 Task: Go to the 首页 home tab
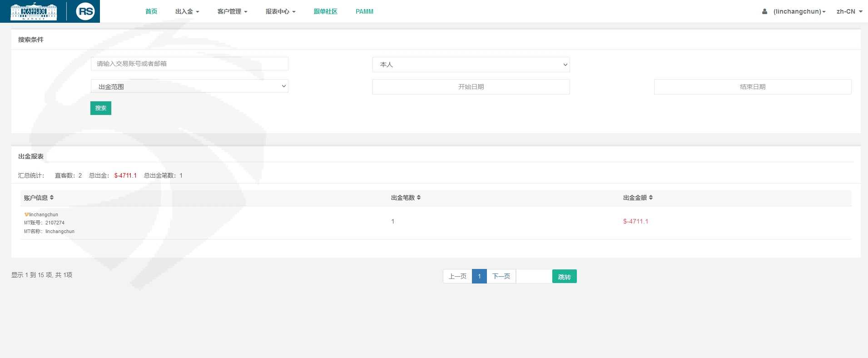(x=151, y=12)
